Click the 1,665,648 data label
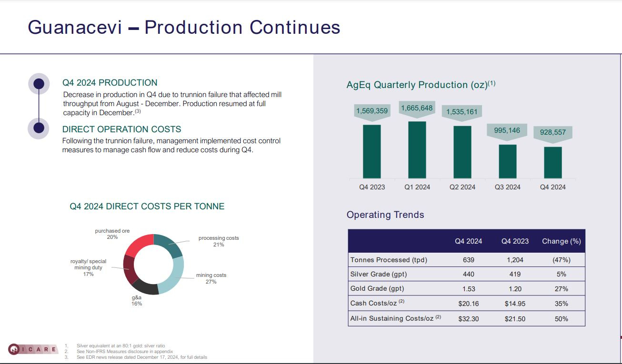 coord(417,108)
